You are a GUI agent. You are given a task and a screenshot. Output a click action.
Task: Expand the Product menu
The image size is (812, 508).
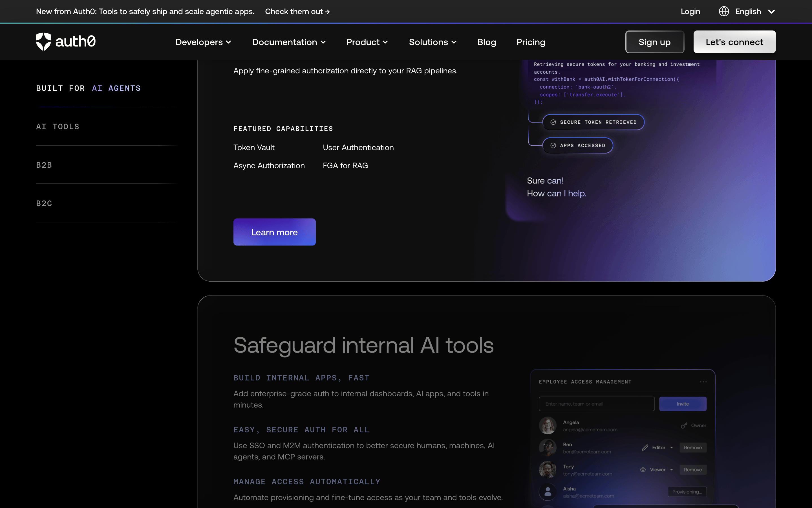(367, 42)
